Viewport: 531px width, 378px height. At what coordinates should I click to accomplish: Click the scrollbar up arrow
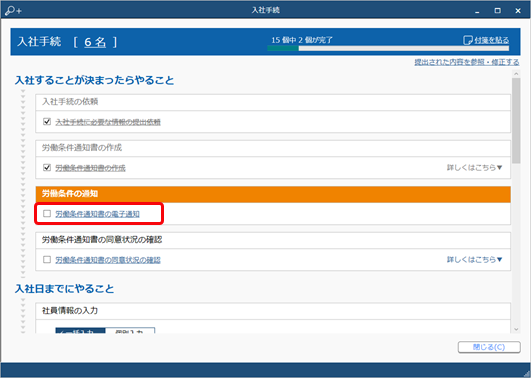pos(516,74)
